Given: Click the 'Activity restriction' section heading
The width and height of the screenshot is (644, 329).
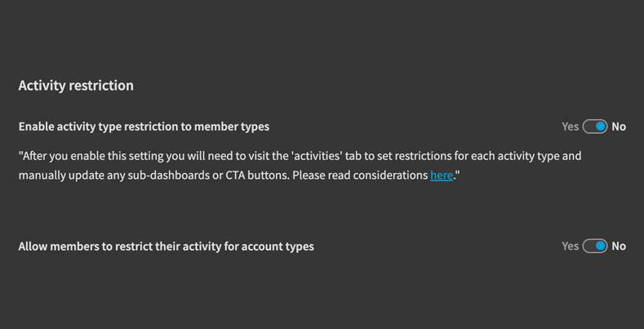Looking at the screenshot, I should pos(76,86).
